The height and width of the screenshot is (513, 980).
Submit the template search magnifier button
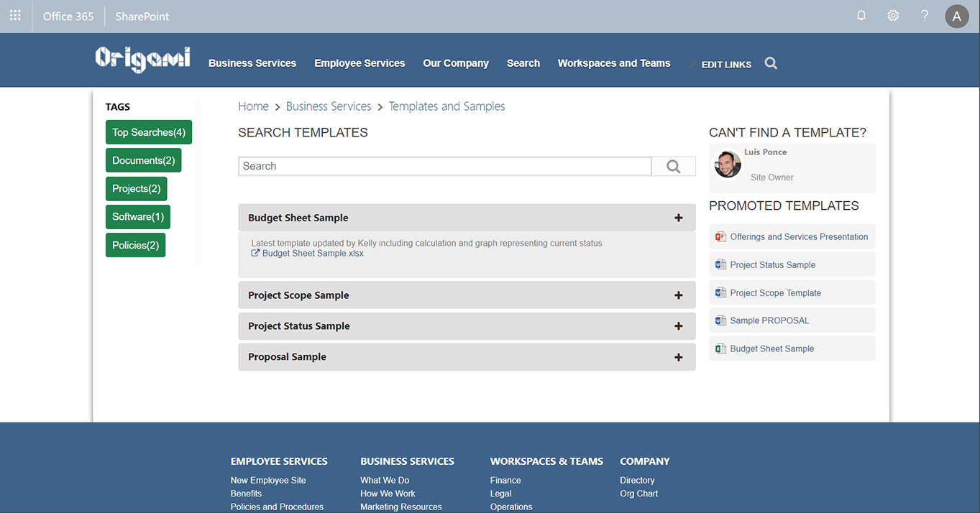coord(674,166)
